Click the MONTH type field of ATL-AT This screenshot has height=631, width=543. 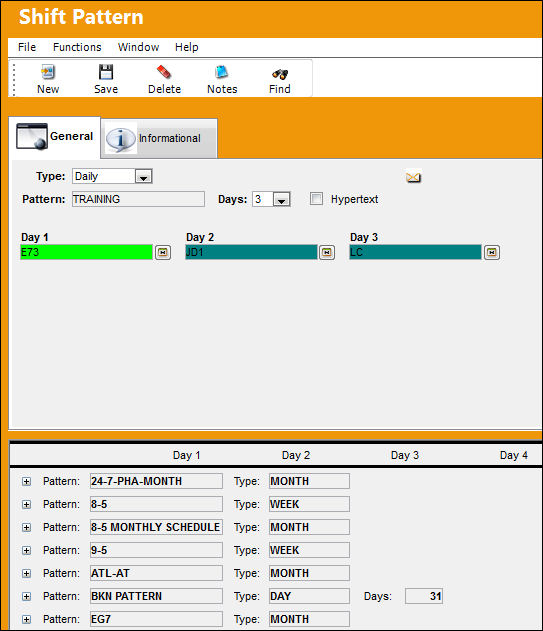[x=309, y=573]
